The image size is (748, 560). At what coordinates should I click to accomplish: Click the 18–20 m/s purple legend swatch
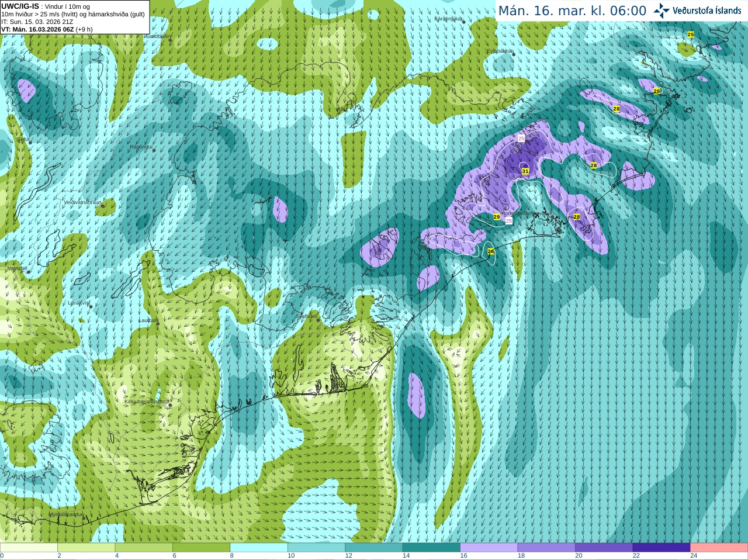tap(546, 548)
